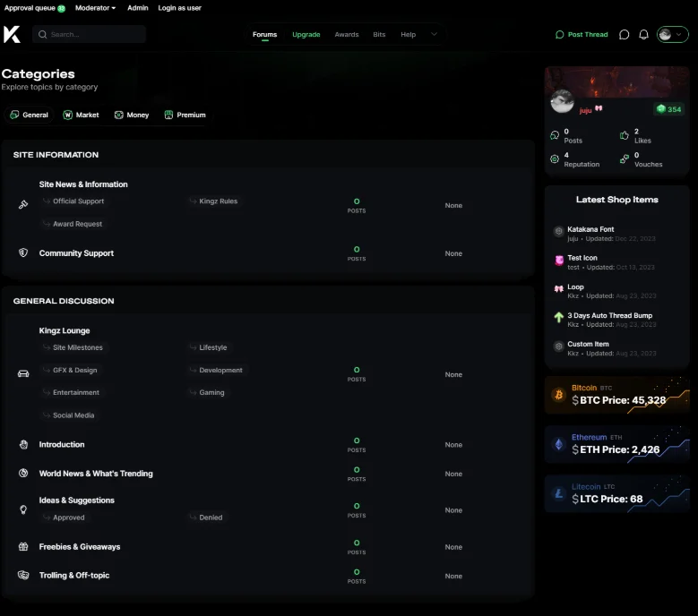The height and width of the screenshot is (616, 698).
Task: Click the 3 Days Auto Thread Bump arrow icon
Action: point(559,317)
